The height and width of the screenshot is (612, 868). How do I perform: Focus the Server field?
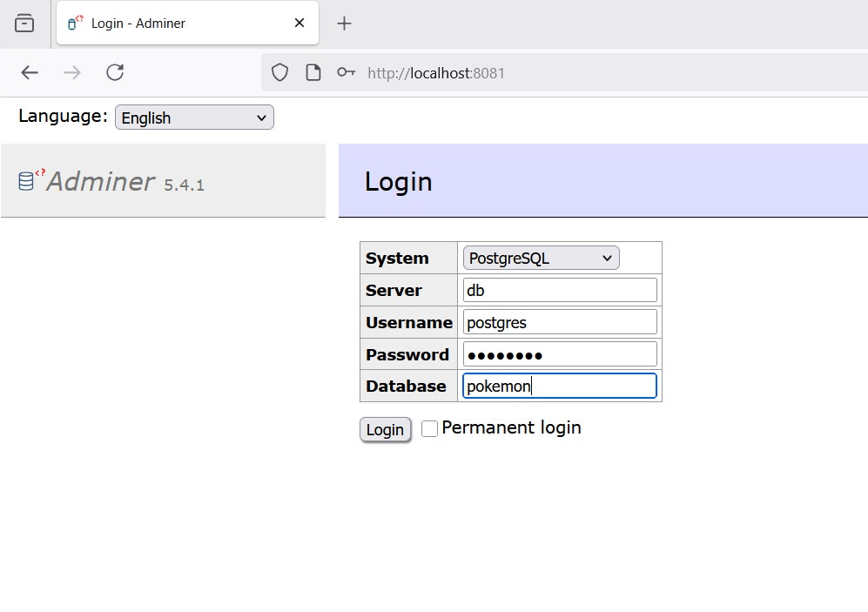(x=560, y=290)
